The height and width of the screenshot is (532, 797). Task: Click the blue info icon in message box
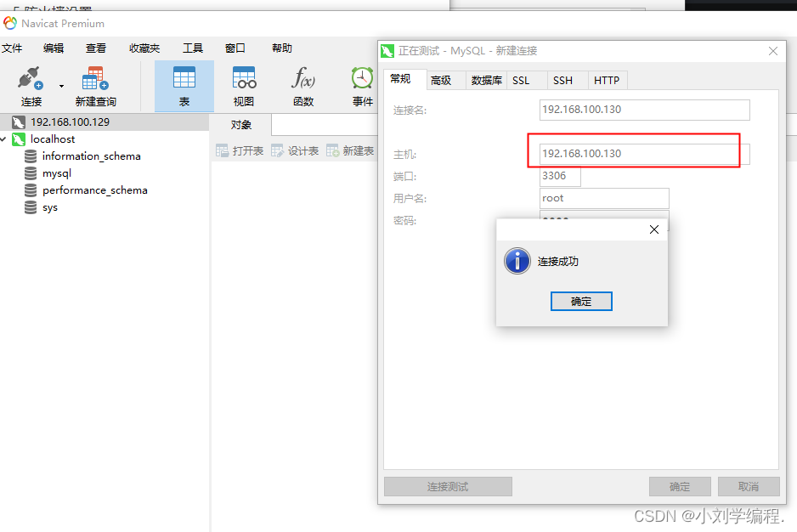pos(517,262)
